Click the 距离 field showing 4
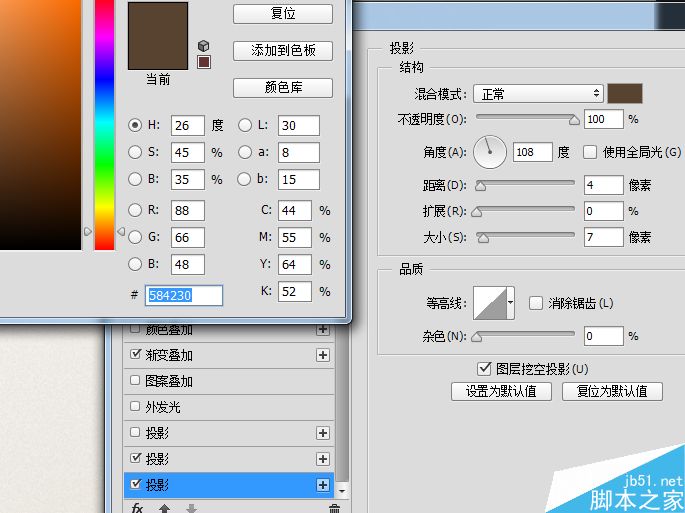 pos(604,185)
